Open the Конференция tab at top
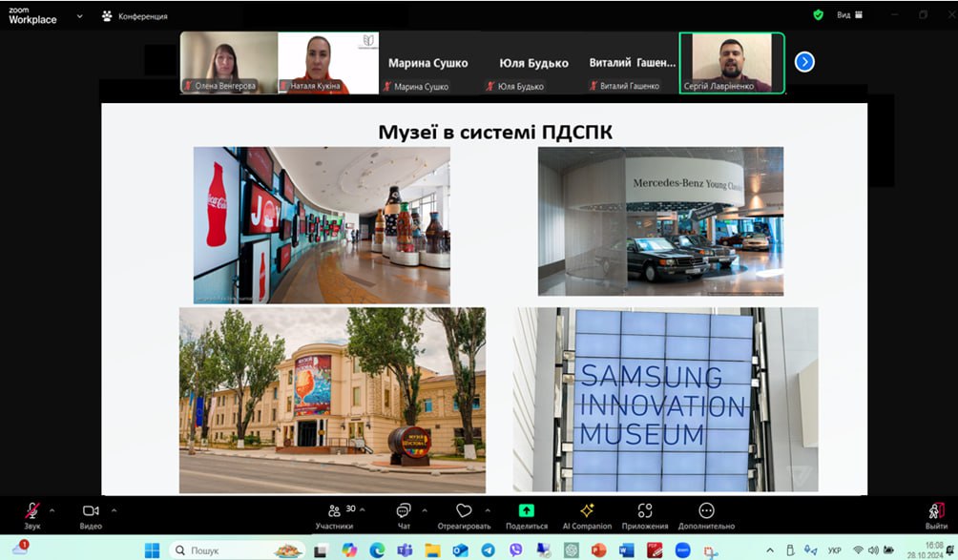958x560 pixels. pos(135,16)
